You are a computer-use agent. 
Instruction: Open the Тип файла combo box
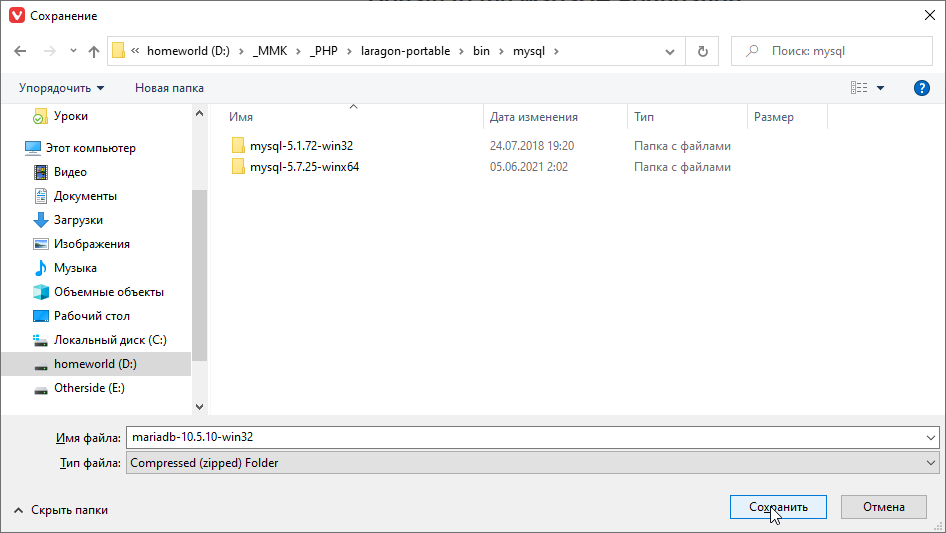click(532, 463)
